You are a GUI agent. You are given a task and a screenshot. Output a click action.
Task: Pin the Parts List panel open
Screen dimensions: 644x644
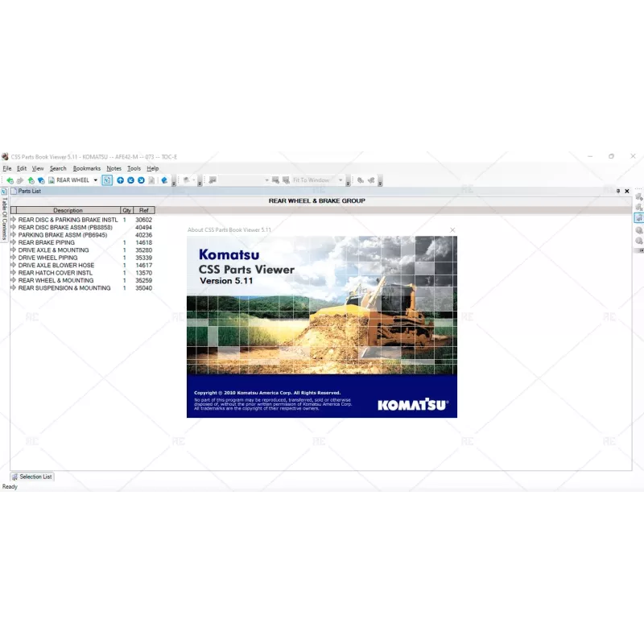pos(617,191)
